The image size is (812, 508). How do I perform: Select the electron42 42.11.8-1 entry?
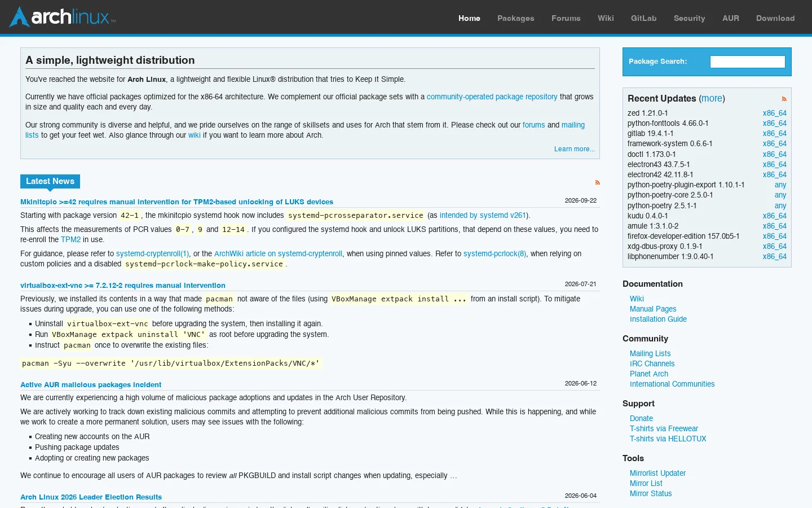coord(660,174)
